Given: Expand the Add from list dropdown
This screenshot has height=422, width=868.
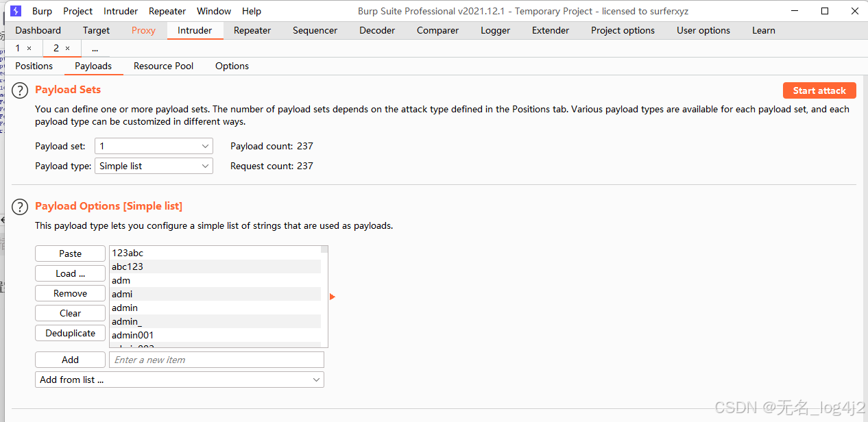Looking at the screenshot, I should tap(180, 380).
